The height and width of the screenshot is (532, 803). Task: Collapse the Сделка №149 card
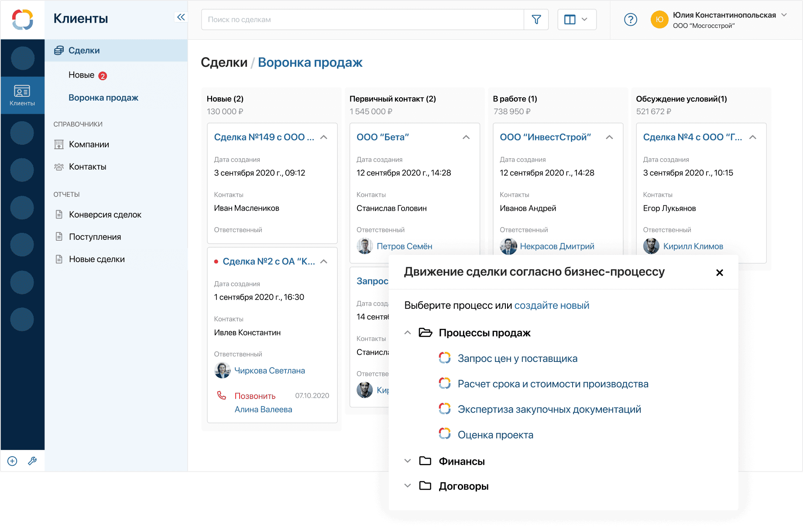(x=324, y=136)
